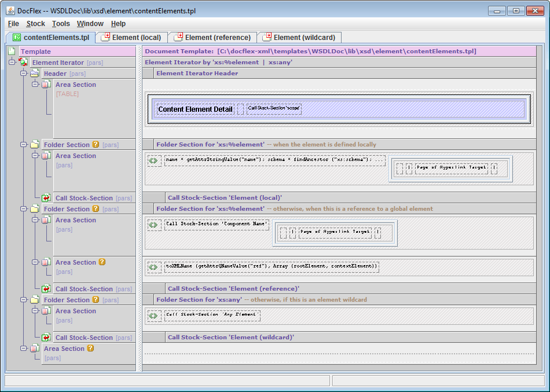Click the Header section icon in tree
The height and width of the screenshot is (392, 550).
(x=35, y=74)
